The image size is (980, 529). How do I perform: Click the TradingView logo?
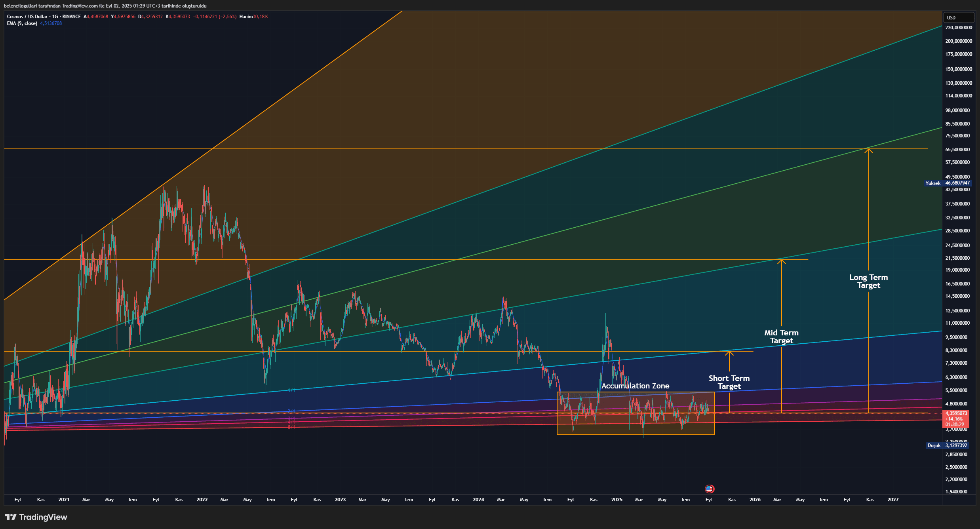pyautogui.click(x=36, y=517)
